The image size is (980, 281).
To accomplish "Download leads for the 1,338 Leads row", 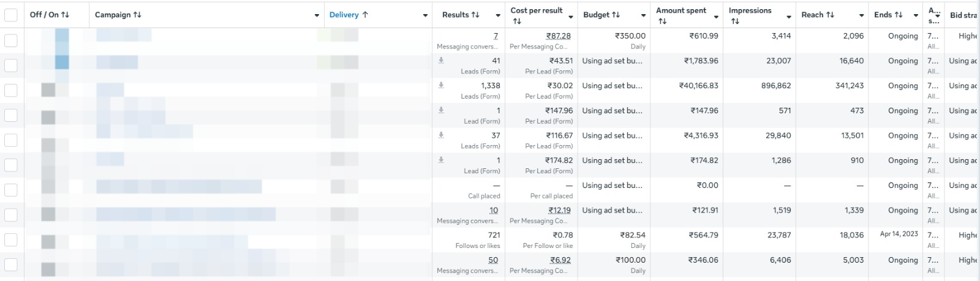I will click(x=441, y=85).
